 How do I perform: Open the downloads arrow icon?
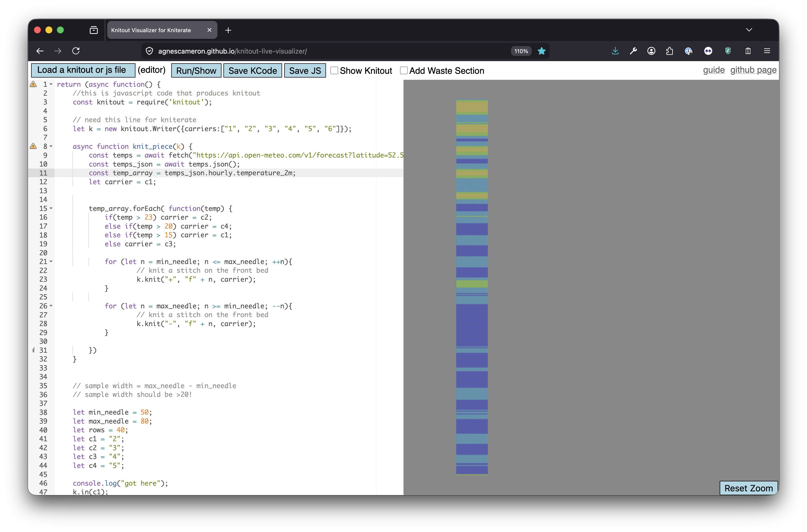tap(615, 51)
